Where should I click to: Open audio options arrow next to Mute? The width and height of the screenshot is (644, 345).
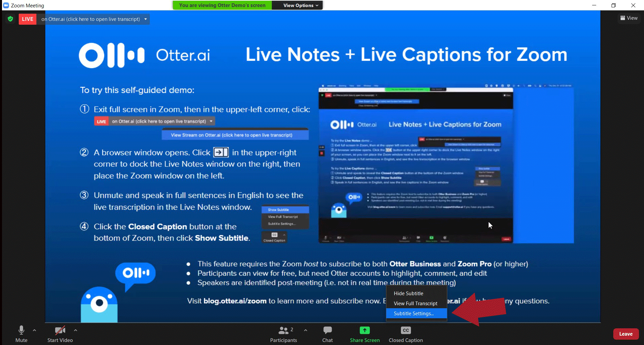pos(34,330)
